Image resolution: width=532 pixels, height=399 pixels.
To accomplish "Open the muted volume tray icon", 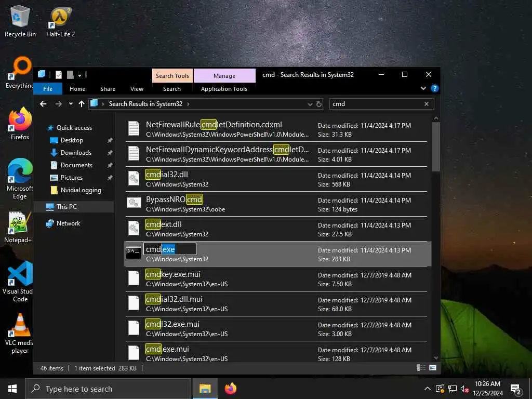I will tap(464, 389).
